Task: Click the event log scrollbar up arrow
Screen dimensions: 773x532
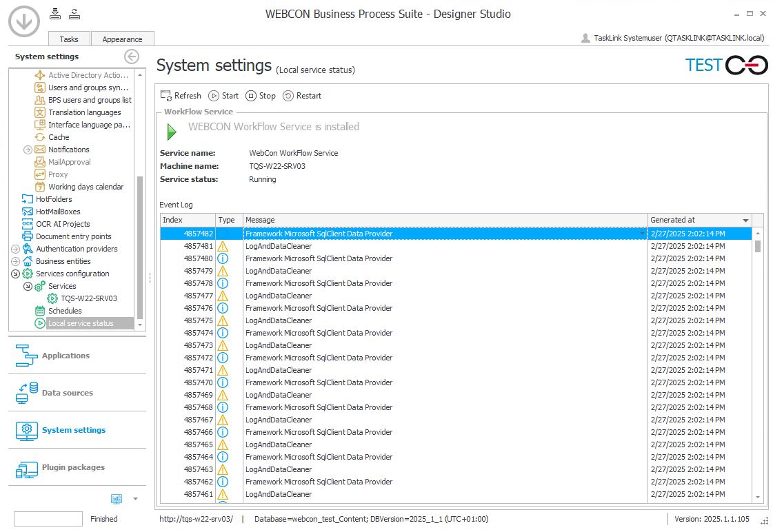Action: pos(758,232)
